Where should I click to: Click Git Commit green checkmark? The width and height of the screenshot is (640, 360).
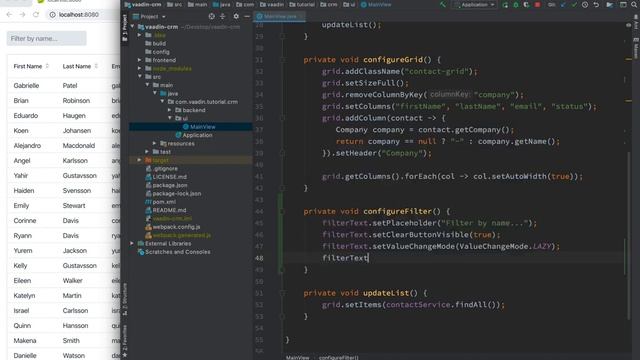coord(574,5)
